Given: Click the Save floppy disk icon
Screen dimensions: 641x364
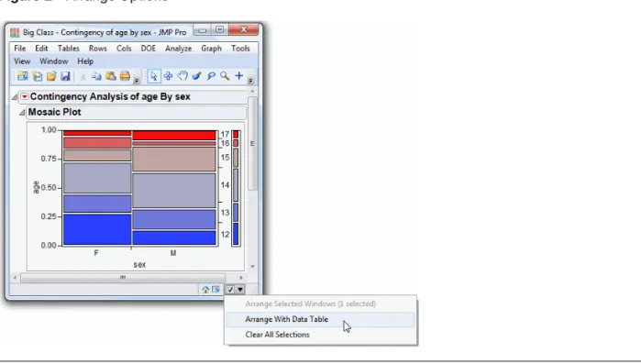Looking at the screenshot, I should point(65,76).
